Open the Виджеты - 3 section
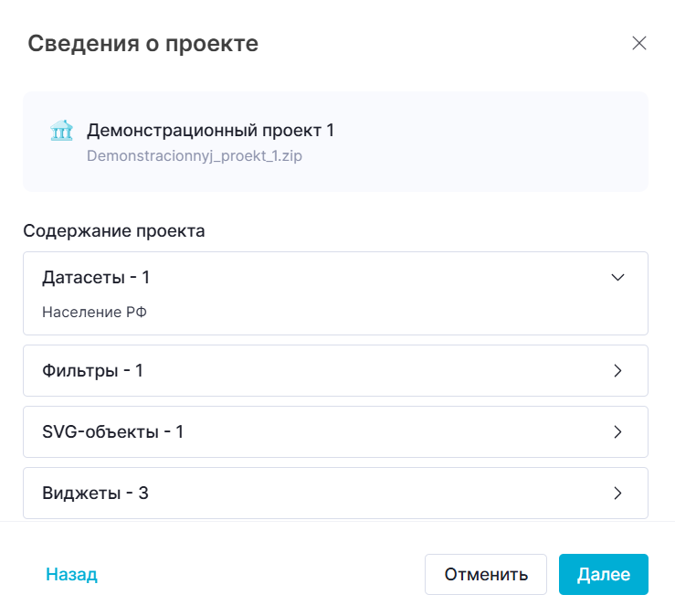Screen dimensions: 675x616 click(95, 494)
